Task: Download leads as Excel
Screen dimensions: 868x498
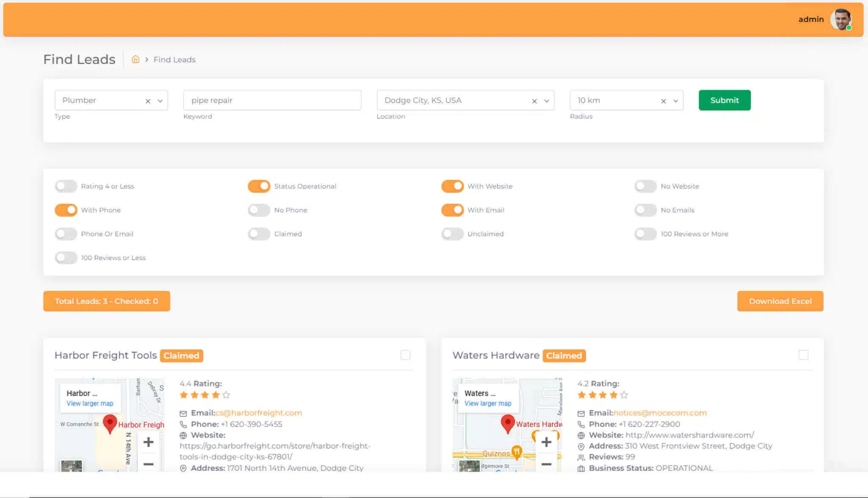Action: click(780, 301)
